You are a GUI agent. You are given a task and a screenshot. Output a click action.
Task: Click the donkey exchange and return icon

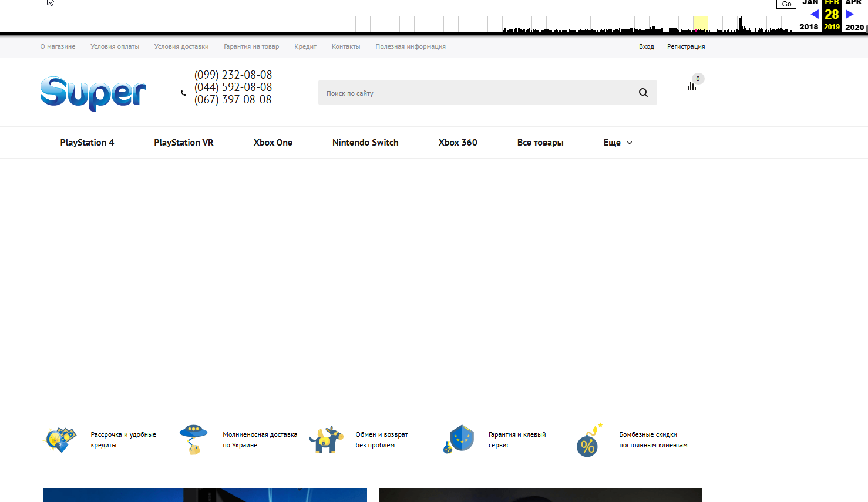click(x=326, y=440)
